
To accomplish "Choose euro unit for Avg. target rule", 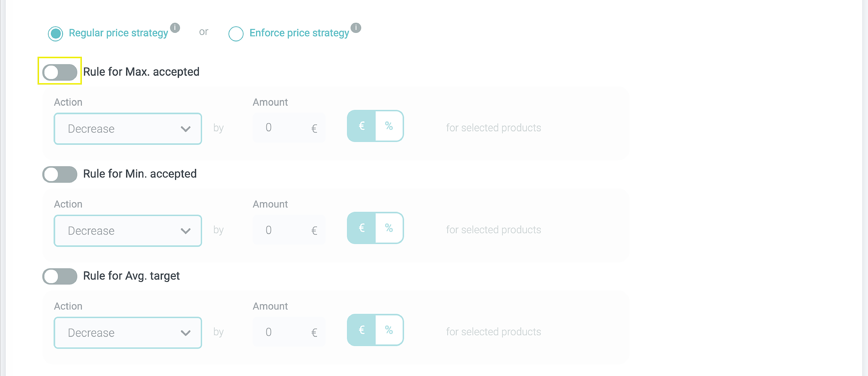I will point(362,330).
